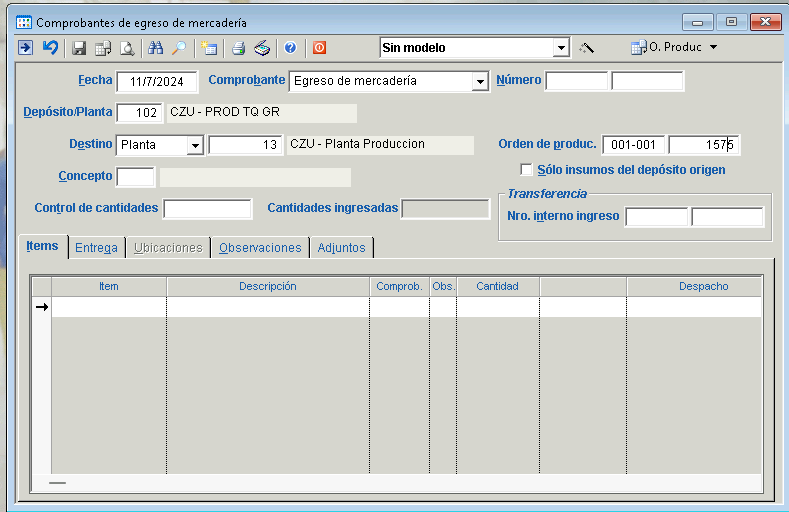Click the Concepto code input field
This screenshot has height=512, width=789.
[x=136, y=177]
